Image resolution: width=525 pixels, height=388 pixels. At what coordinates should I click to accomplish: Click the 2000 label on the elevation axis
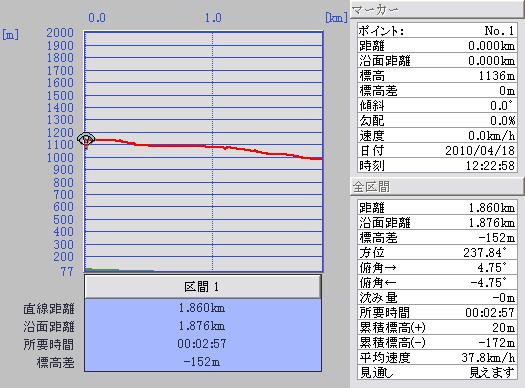coord(60,32)
